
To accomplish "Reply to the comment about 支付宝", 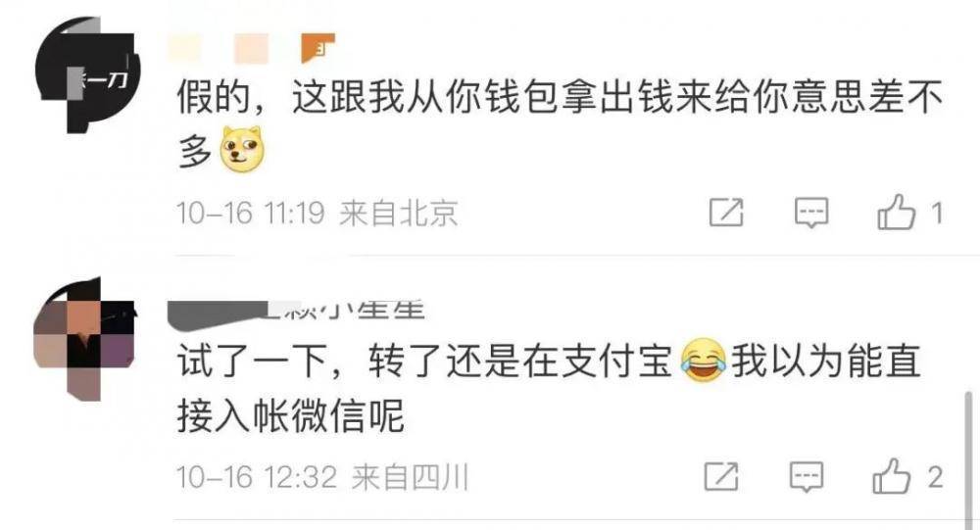I will point(807,476).
